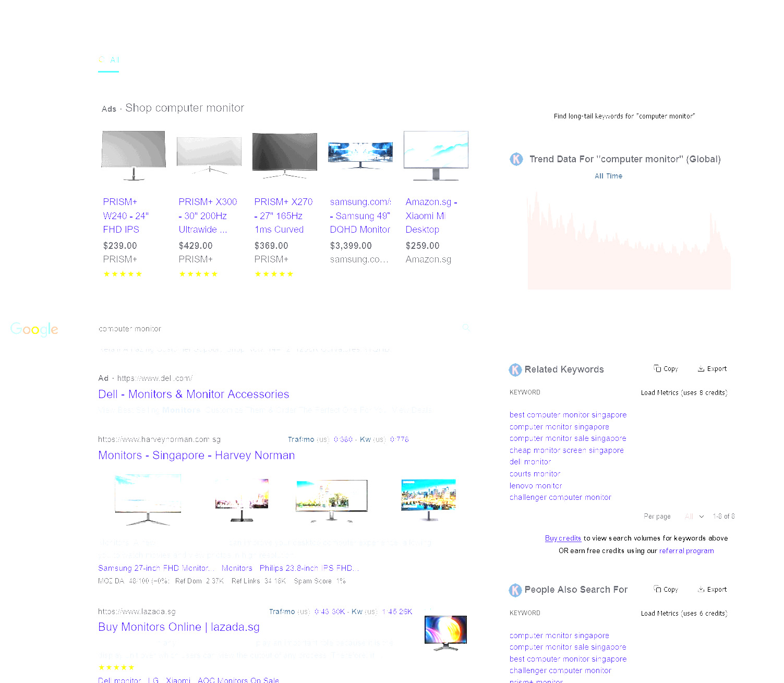Click the PRISM+ X300 ultrawide monitor image
The image size is (784, 683).
pyautogui.click(x=209, y=155)
